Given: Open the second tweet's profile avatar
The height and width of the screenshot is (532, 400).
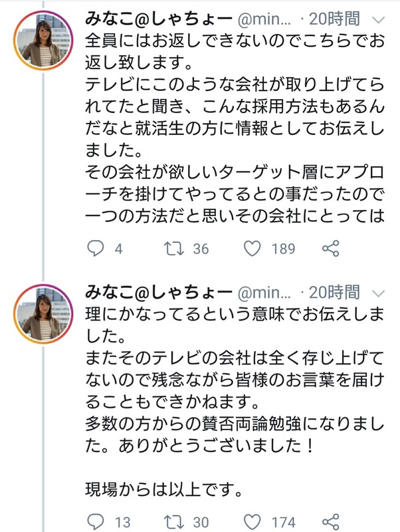Looking at the screenshot, I should point(43,314).
